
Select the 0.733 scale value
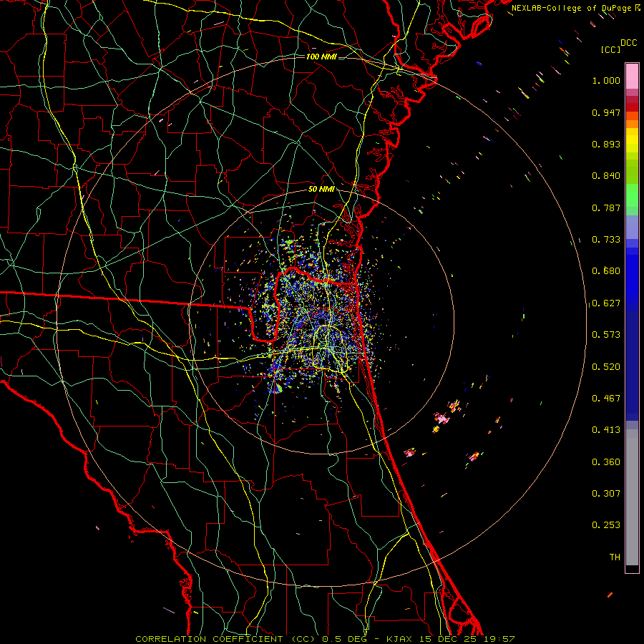606,240
